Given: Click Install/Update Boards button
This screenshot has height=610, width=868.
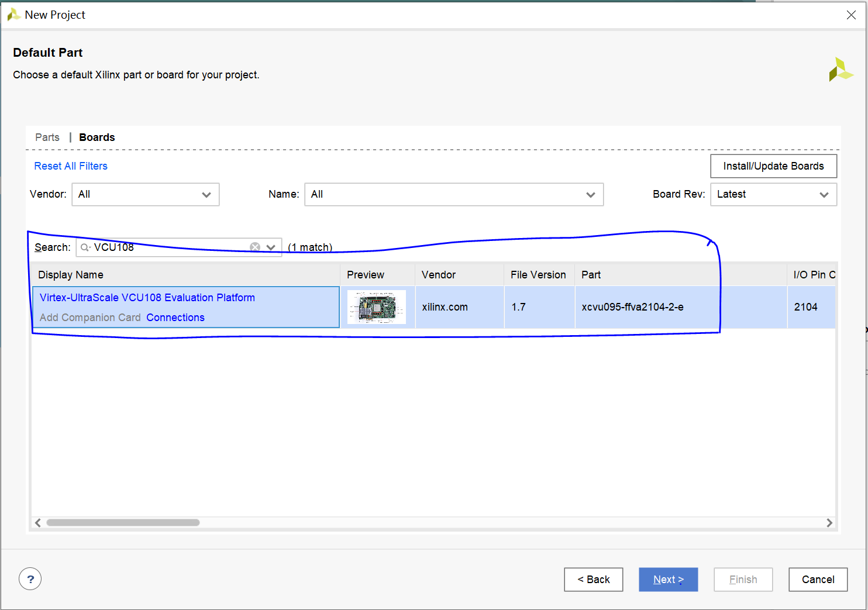Looking at the screenshot, I should (773, 166).
